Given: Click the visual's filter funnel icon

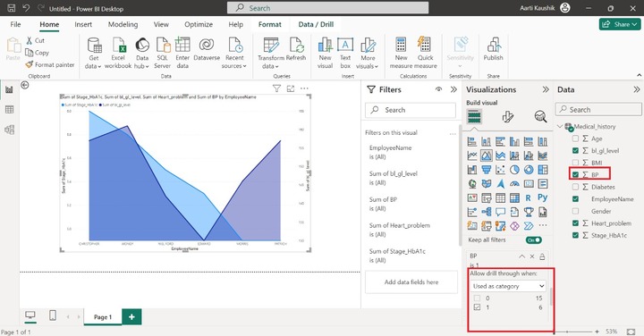Looking at the screenshot, I should click(x=276, y=88).
